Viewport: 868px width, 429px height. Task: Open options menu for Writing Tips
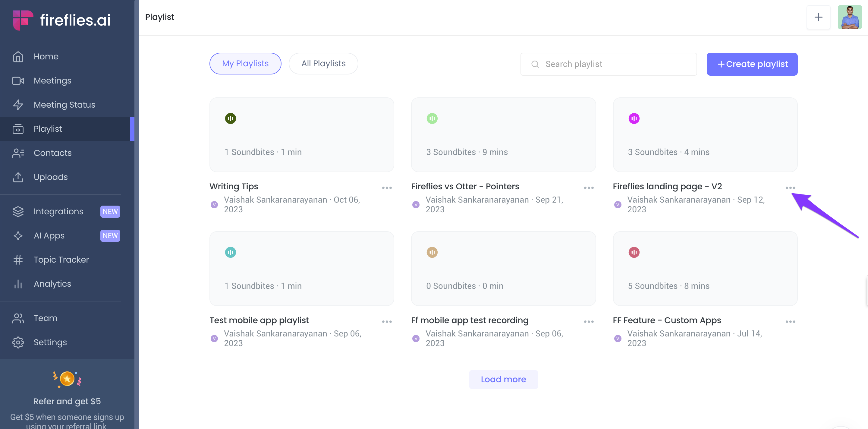pos(387,188)
